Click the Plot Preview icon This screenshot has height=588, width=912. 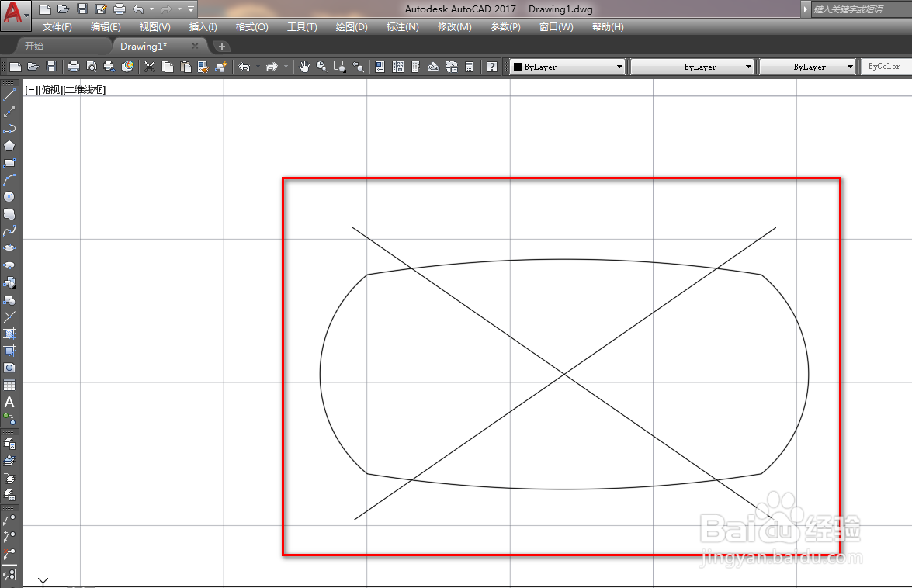(92, 67)
